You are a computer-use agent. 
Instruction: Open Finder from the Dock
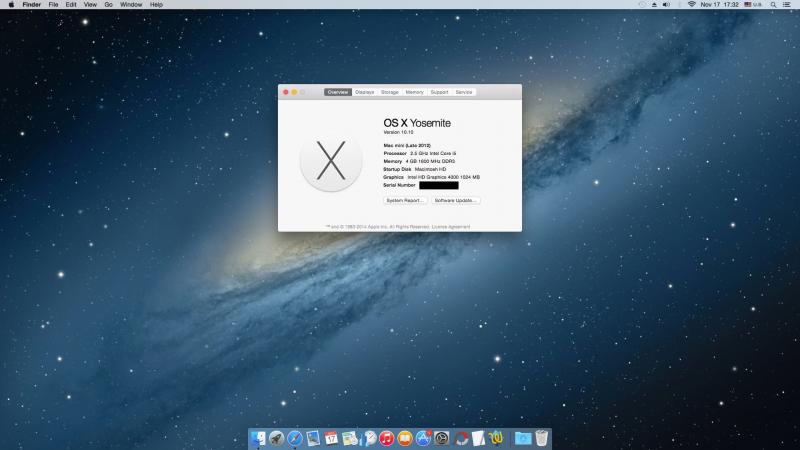[258, 438]
